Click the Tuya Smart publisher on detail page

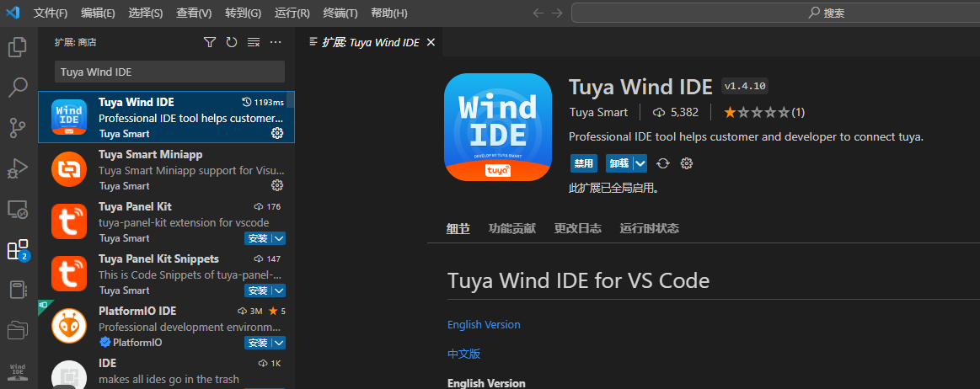599,112
